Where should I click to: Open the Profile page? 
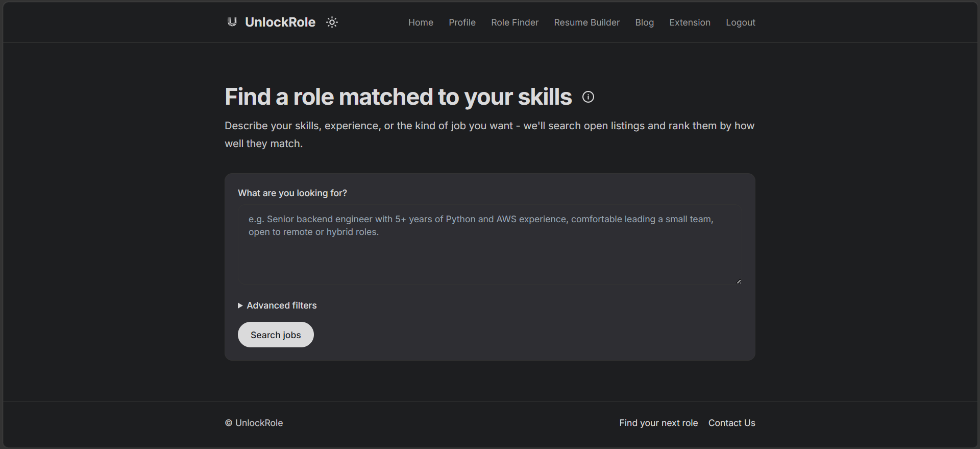462,22
